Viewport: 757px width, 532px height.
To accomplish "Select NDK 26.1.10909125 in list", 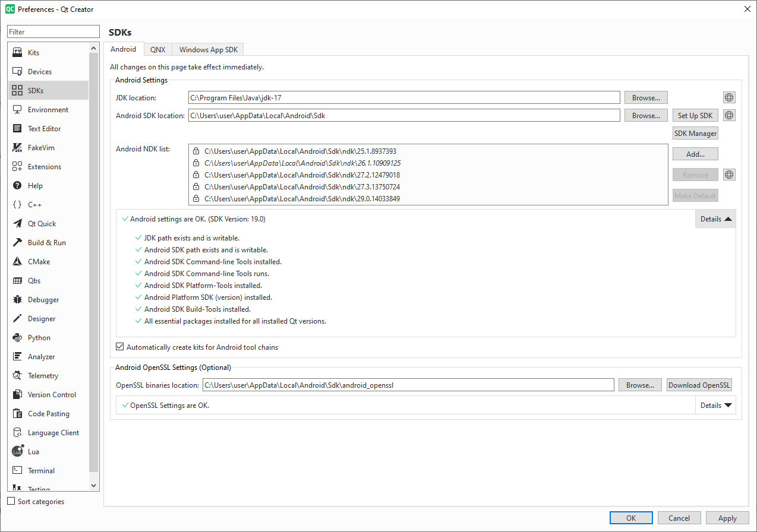I will point(428,163).
